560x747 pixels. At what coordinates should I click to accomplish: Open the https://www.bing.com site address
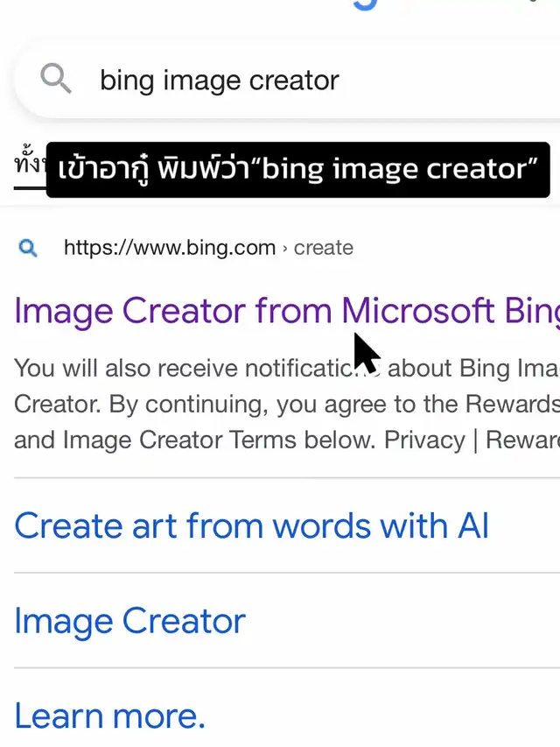point(170,248)
